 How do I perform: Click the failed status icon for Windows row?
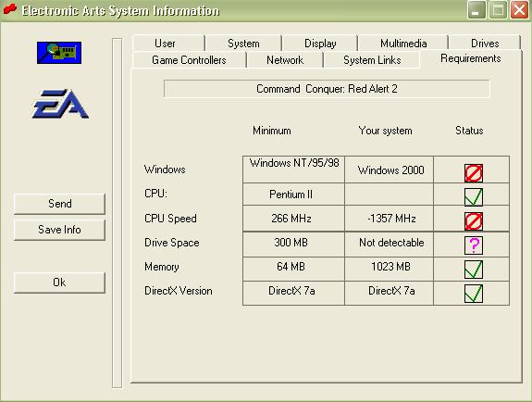[474, 173]
